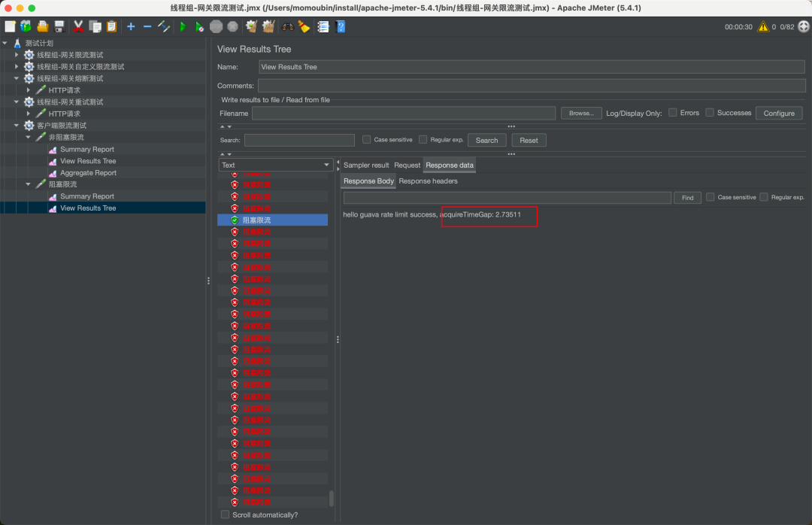Select the Response Body sub-tab
The height and width of the screenshot is (525, 812).
(x=368, y=181)
